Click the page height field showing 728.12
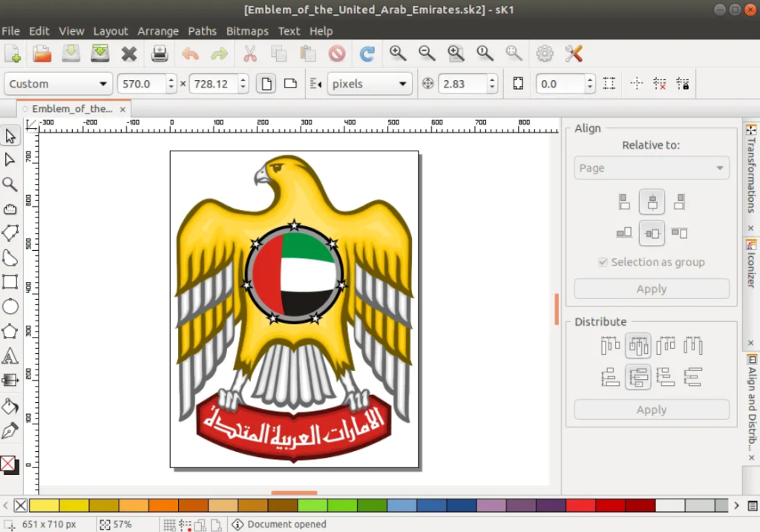This screenshot has height=532, width=760. pos(214,84)
